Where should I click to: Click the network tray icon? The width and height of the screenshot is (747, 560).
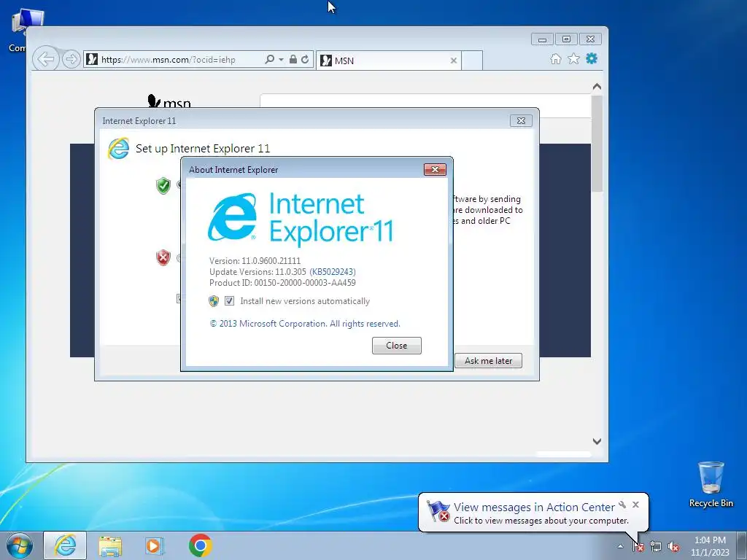[656, 547]
